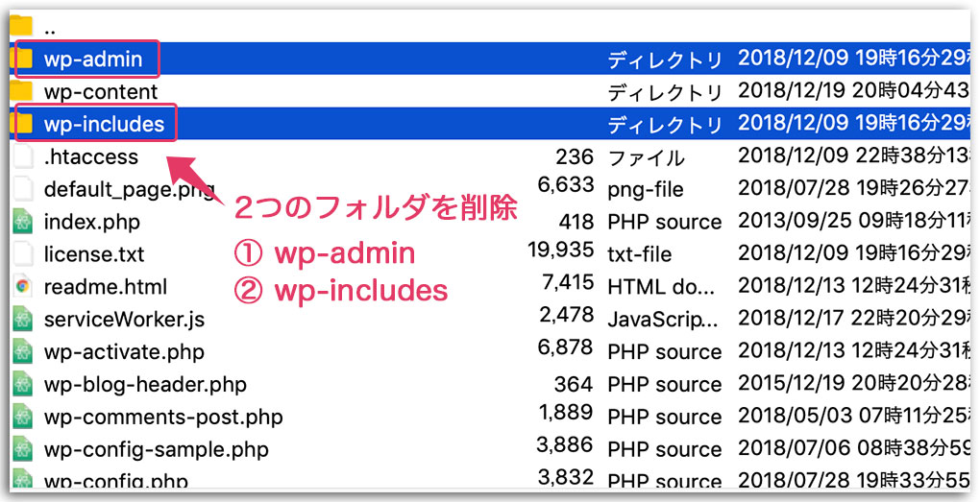
Task: Open the parent directory '..' folder icon
Action: (21, 26)
